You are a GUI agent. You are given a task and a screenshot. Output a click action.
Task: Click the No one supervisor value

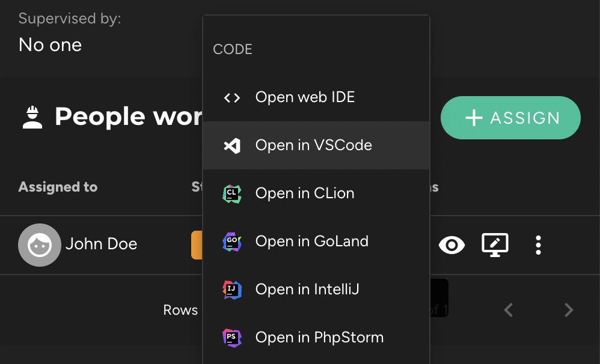click(50, 44)
